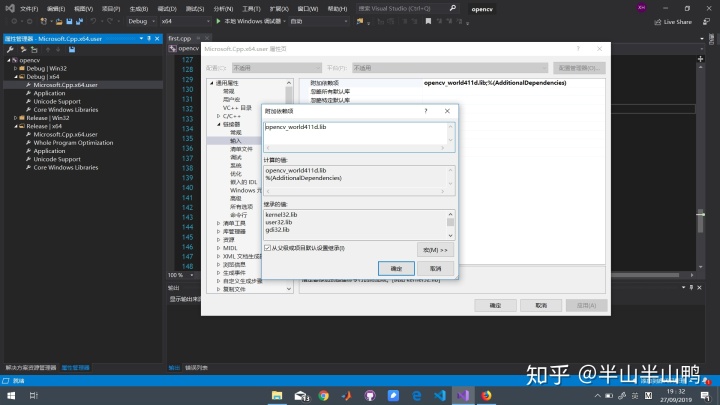The image size is (720, 405).
Task: Select Whole Program Optimization property sheet
Action: (73, 143)
